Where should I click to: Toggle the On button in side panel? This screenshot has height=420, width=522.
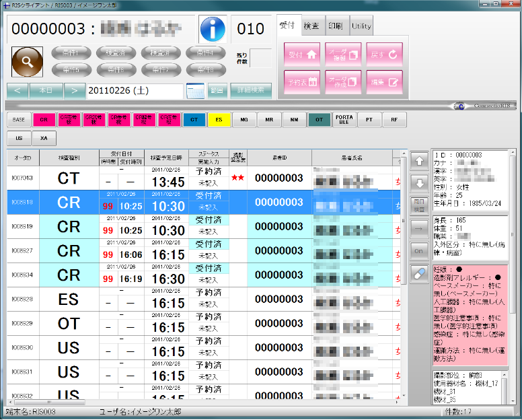(418, 250)
